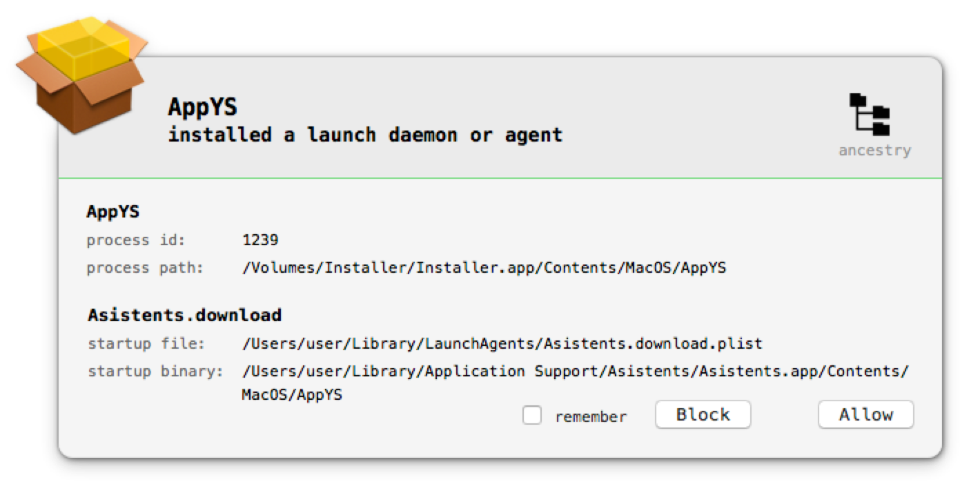Click the MacOS/AppYS continuation line
Image resolution: width=980 pixels, height=491 pixels.
point(292,395)
